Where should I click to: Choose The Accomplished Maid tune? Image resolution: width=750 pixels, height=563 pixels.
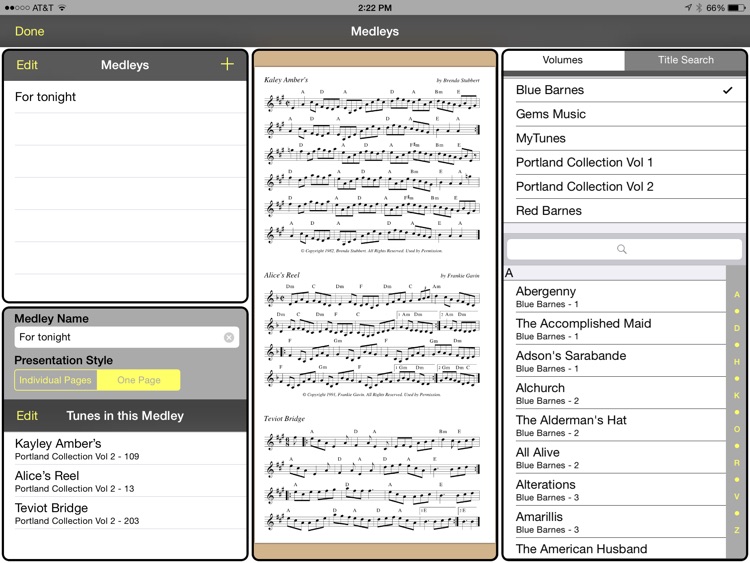click(x=615, y=329)
